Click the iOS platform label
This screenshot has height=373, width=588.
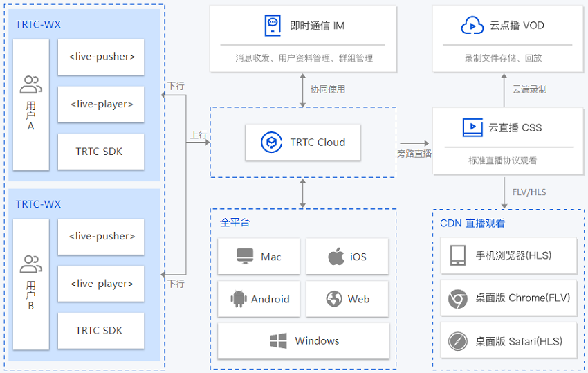pyautogui.click(x=358, y=257)
